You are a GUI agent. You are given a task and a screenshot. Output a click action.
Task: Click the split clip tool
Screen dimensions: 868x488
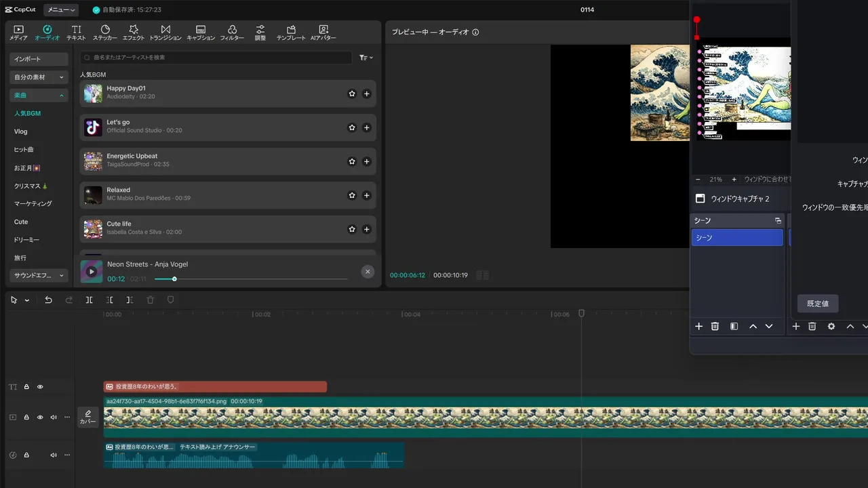click(89, 300)
